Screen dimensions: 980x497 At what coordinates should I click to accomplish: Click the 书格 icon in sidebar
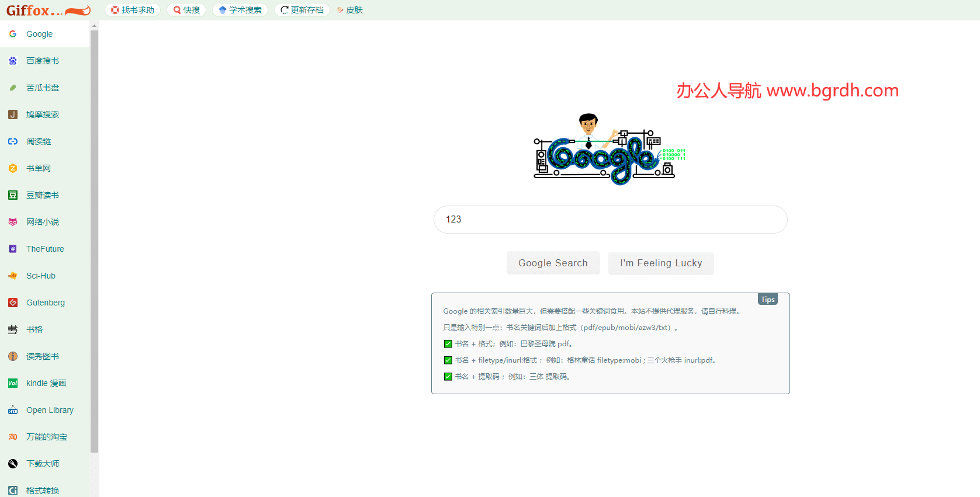click(x=13, y=329)
